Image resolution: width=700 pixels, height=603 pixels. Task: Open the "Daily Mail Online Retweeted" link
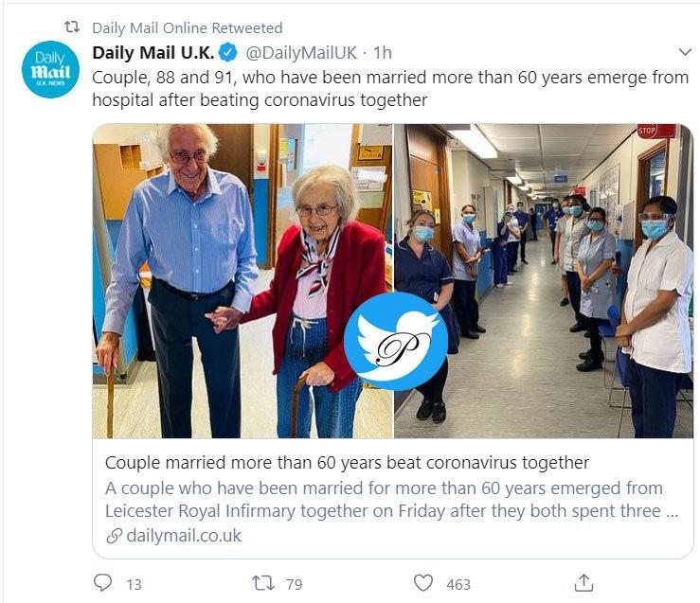tap(187, 27)
